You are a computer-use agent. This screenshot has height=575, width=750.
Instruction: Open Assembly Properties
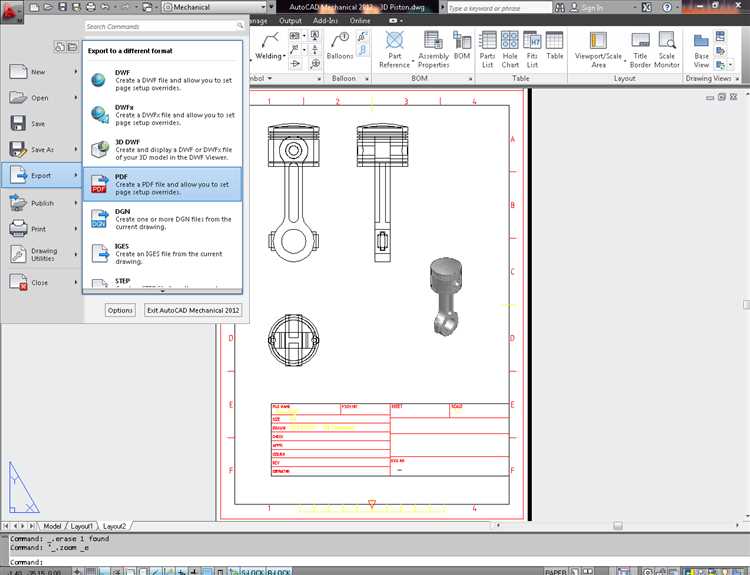click(433, 49)
